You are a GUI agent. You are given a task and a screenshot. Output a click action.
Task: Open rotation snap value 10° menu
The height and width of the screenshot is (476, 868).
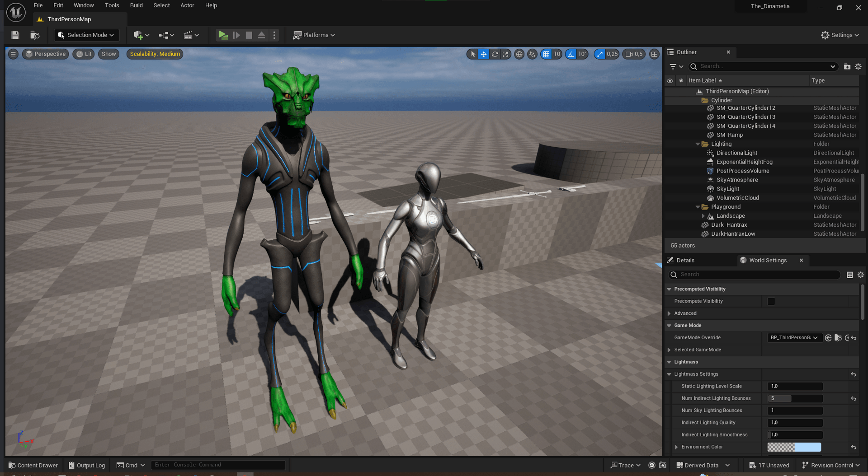(x=582, y=54)
